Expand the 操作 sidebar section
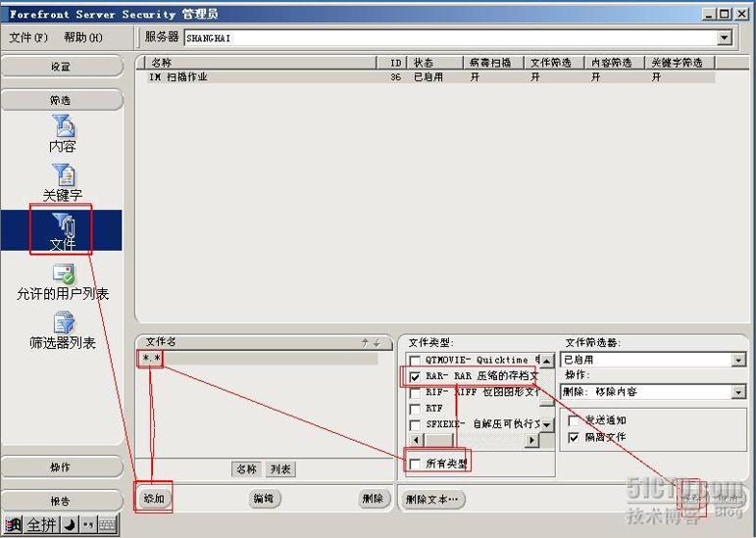This screenshot has width=756, height=538. coord(62,466)
